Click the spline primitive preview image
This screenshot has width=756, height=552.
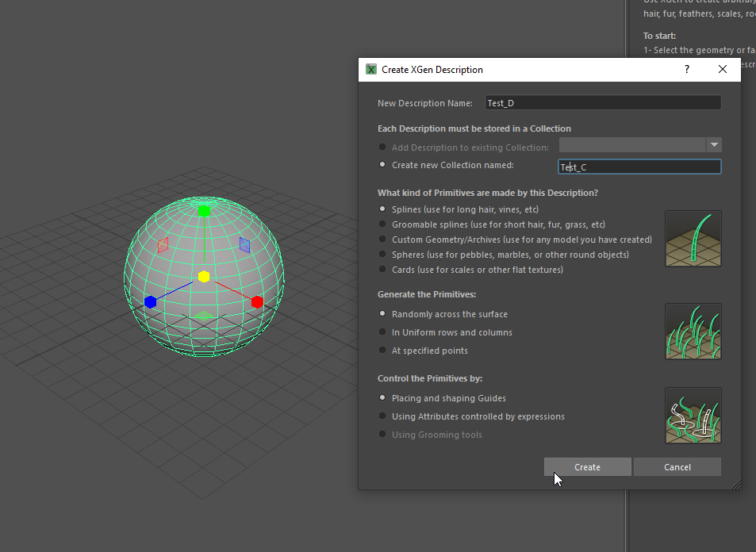coord(693,240)
